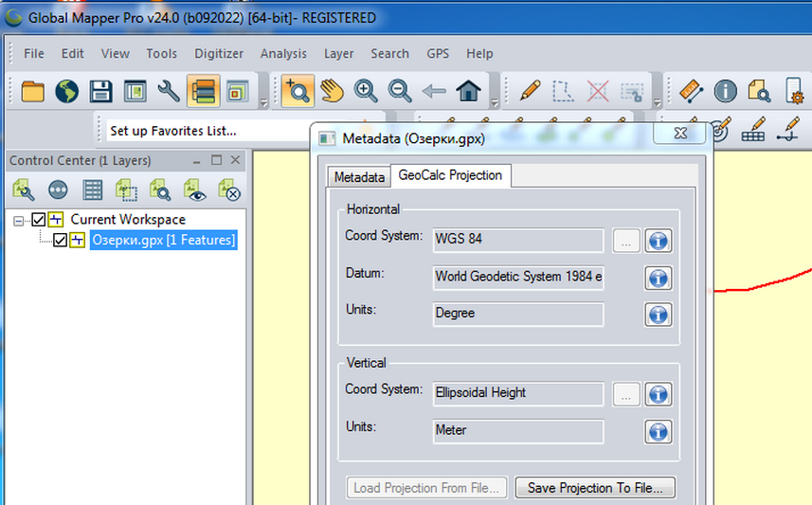Show info for the Vertical Units Meter field
812x505 pixels.
tap(659, 432)
